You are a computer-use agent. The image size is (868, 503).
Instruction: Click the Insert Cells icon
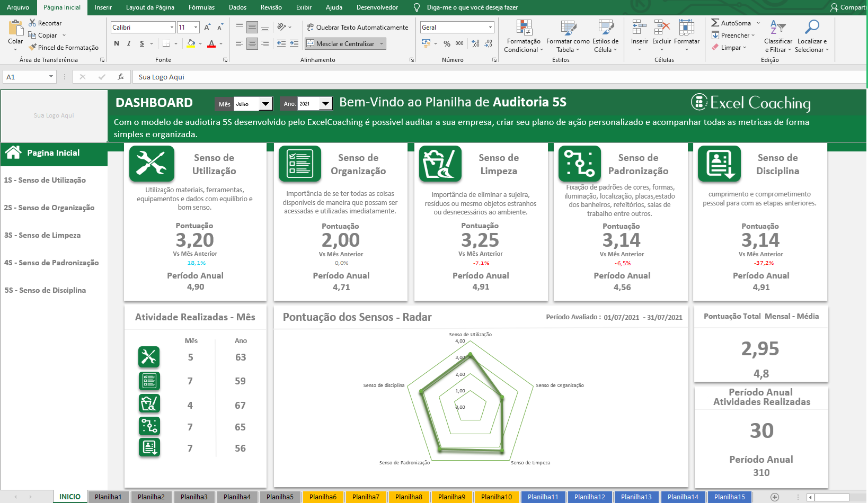(x=639, y=28)
